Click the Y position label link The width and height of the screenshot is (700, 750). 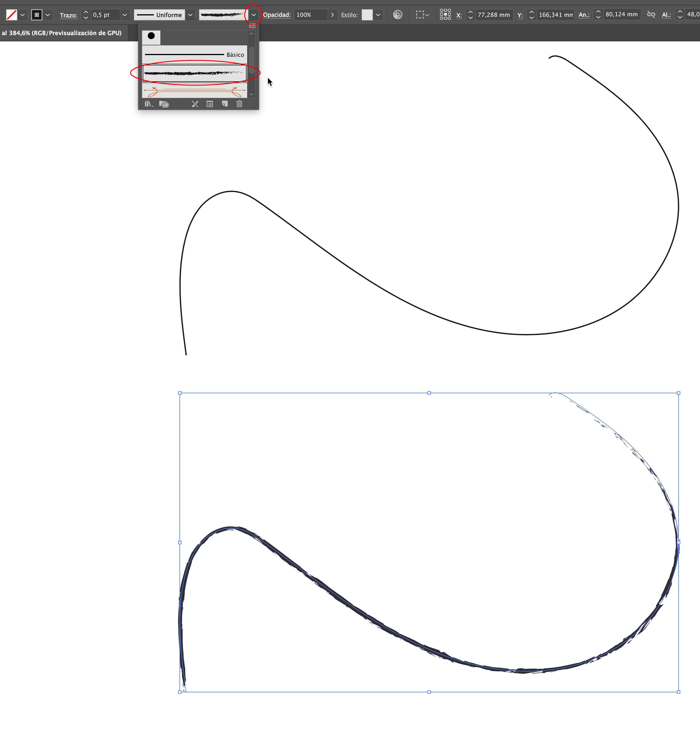tap(520, 15)
